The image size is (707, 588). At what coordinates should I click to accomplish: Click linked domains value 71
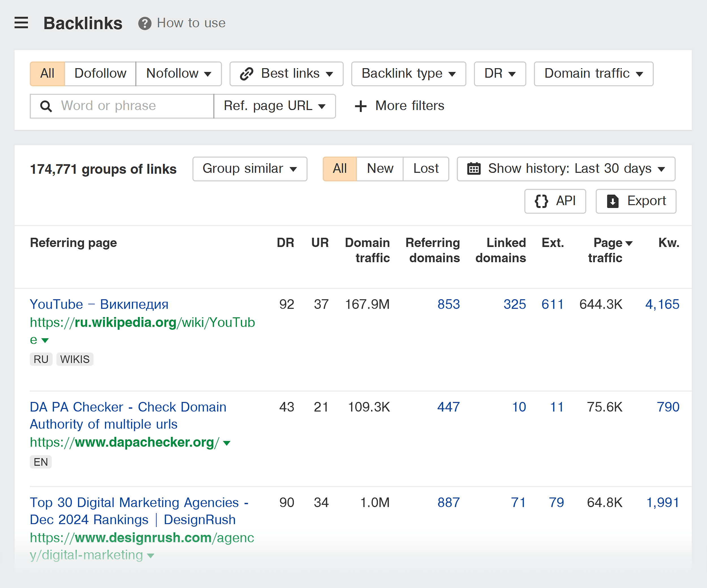coord(518,503)
